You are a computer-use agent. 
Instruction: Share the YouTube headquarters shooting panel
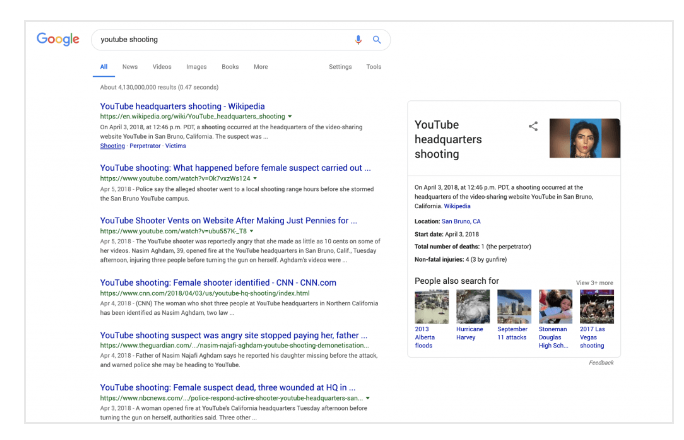(533, 126)
